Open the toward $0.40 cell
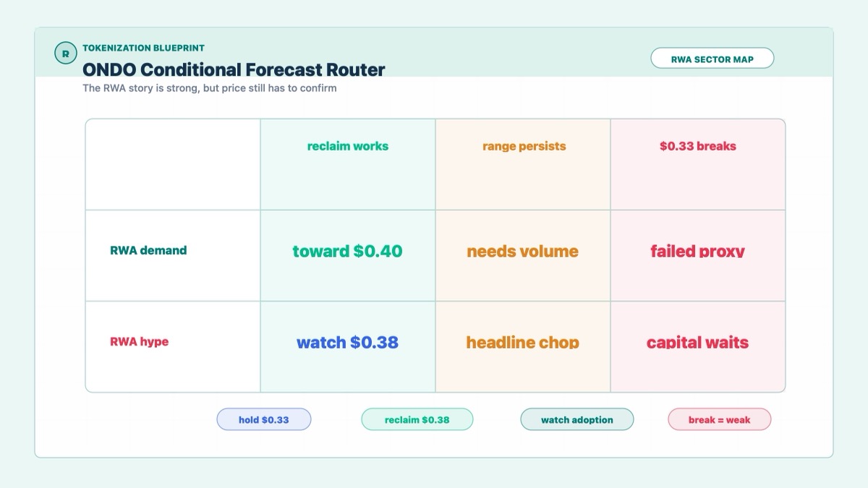Viewport: 868px width, 488px height. coord(348,256)
